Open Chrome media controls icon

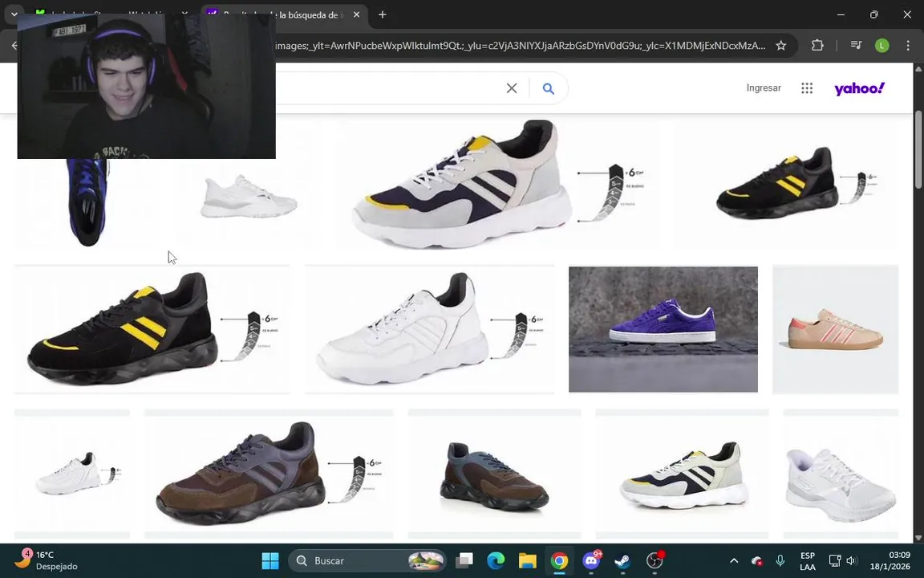click(857, 46)
